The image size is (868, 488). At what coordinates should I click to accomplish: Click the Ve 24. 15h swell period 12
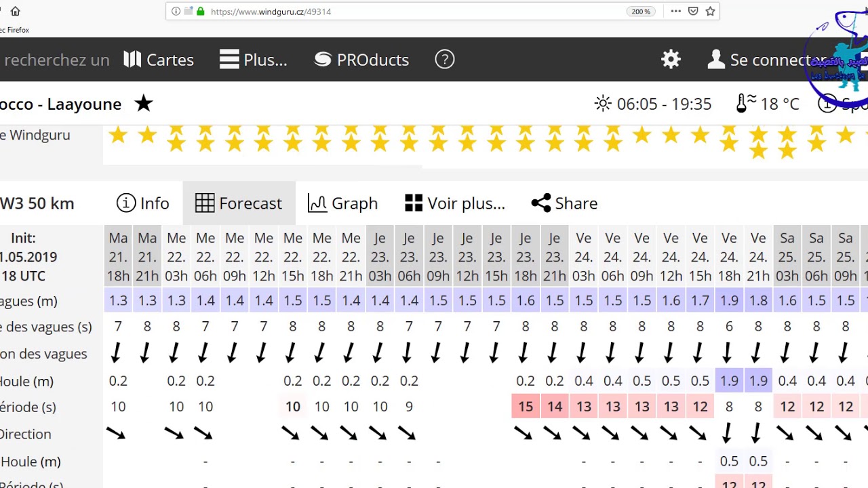[700, 407]
